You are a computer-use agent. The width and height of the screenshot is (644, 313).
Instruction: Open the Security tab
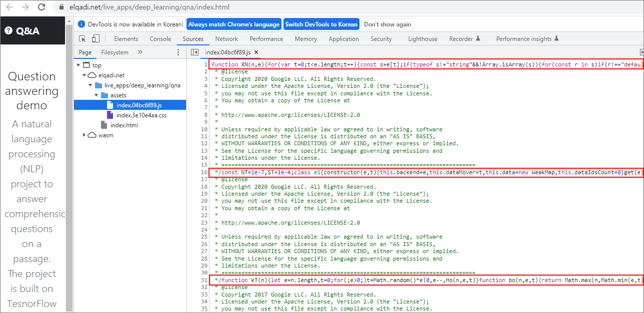381,38
